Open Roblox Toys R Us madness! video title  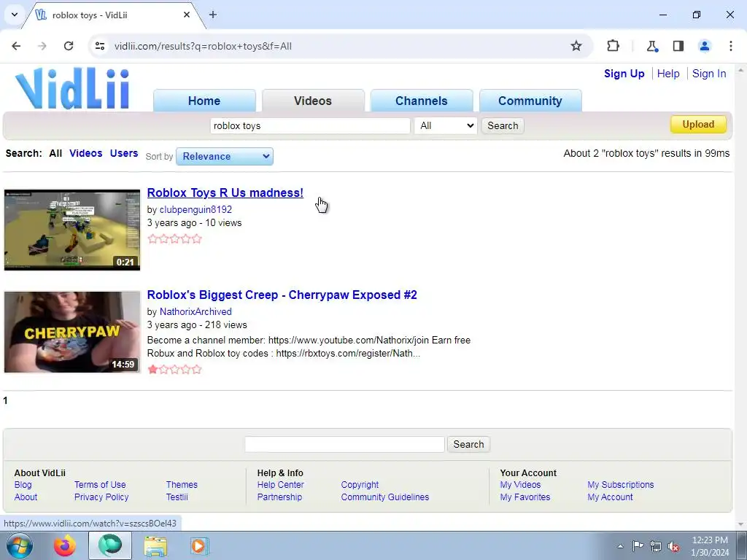pos(225,192)
